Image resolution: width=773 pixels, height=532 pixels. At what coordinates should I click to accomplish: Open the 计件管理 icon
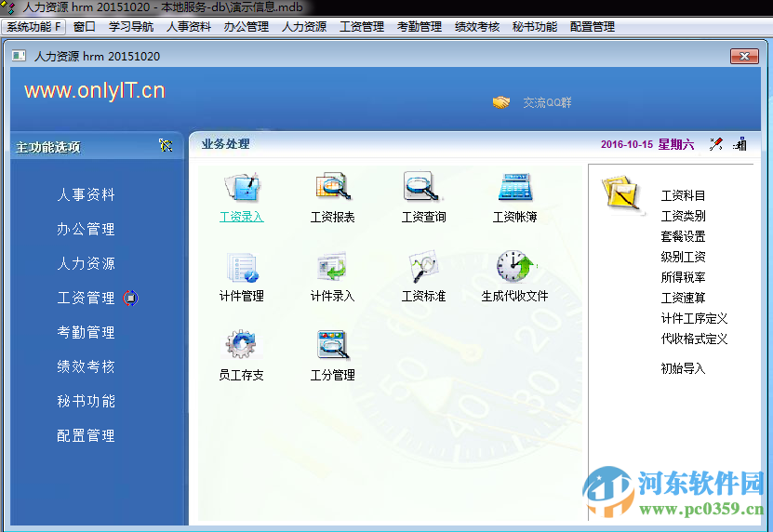tap(242, 267)
